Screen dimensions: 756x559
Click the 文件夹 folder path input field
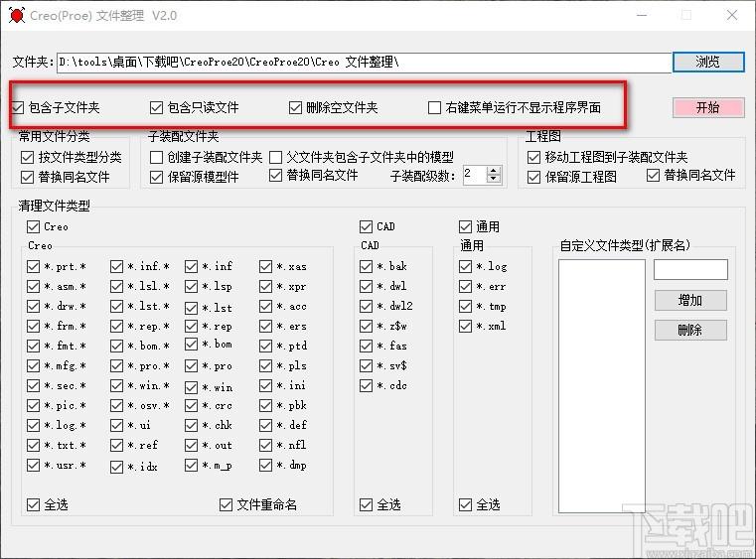(x=364, y=63)
